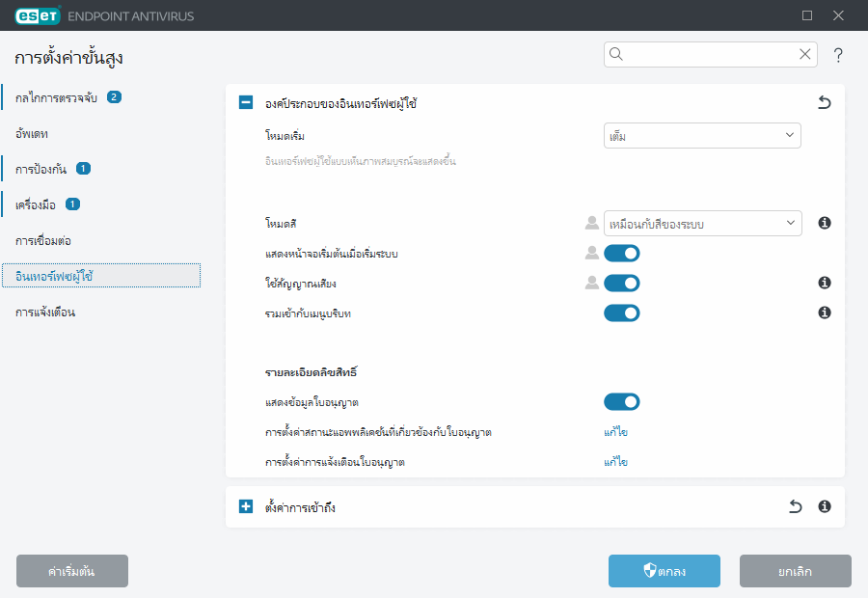Click ยกเลิก cancel button
The height and width of the screenshot is (598, 868).
point(796,571)
